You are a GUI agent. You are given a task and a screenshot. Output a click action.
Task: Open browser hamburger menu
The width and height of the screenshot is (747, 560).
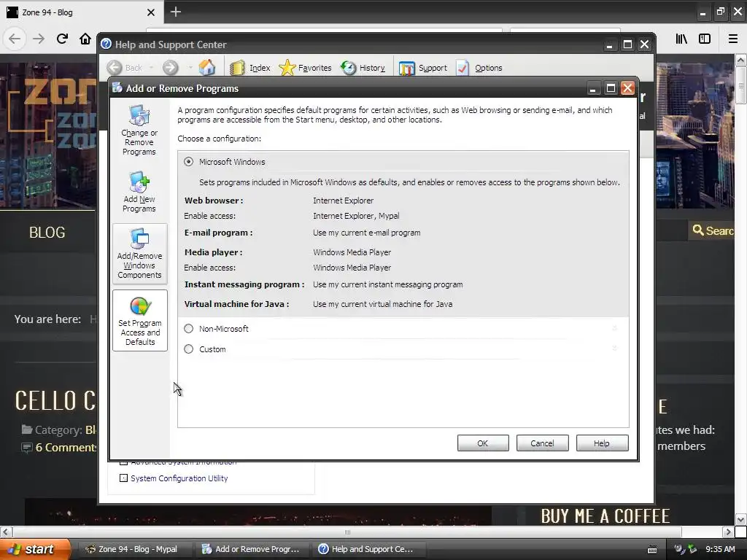point(733,39)
